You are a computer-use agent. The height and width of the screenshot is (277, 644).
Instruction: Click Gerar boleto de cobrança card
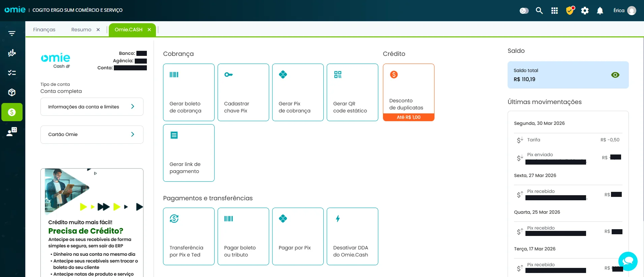tap(189, 92)
